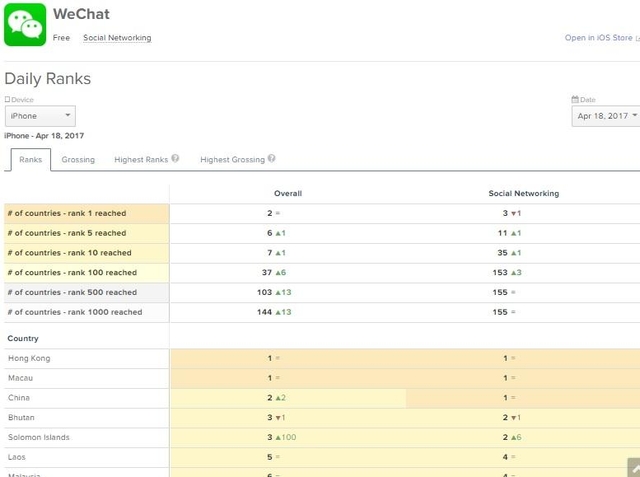
Task: Click the calendar icon beside Date label
Action: click(x=575, y=100)
